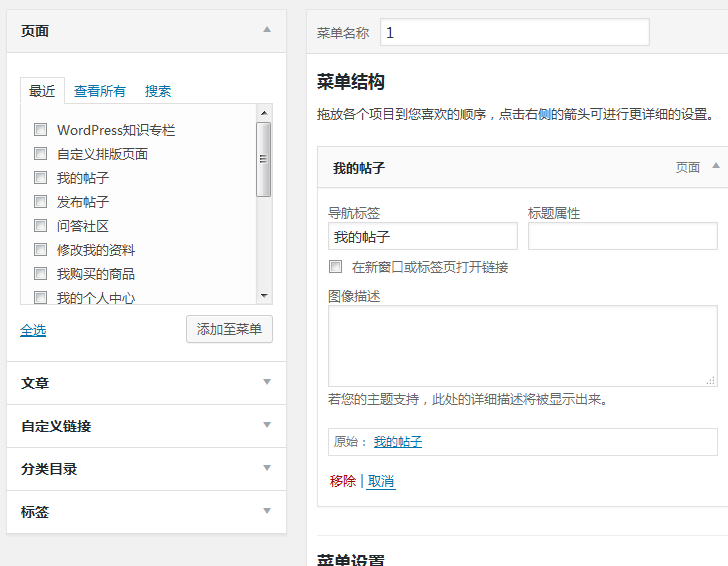Tick the 我购买的商品 checkbox
The height and width of the screenshot is (566, 728).
[x=41, y=274]
